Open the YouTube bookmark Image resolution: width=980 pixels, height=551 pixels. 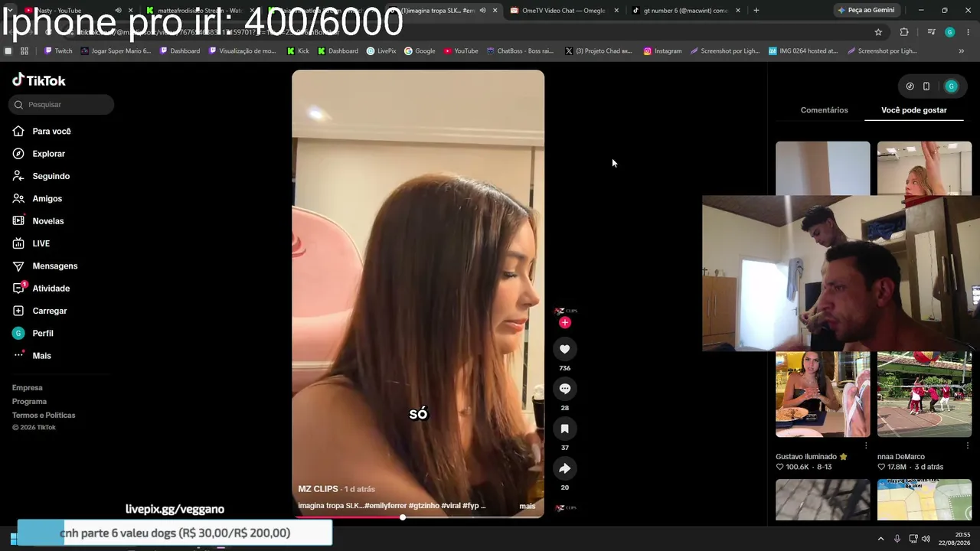tap(460, 51)
